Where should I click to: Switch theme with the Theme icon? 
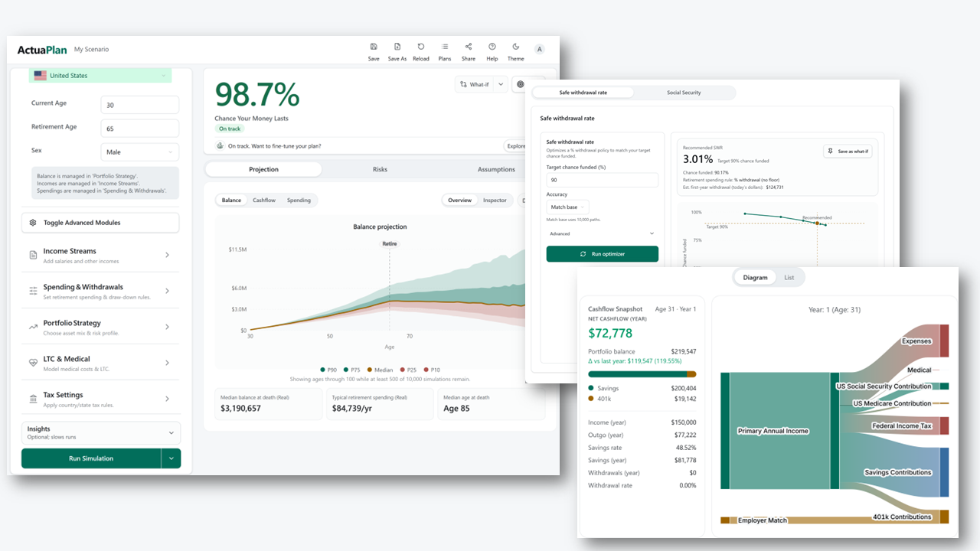(x=515, y=47)
